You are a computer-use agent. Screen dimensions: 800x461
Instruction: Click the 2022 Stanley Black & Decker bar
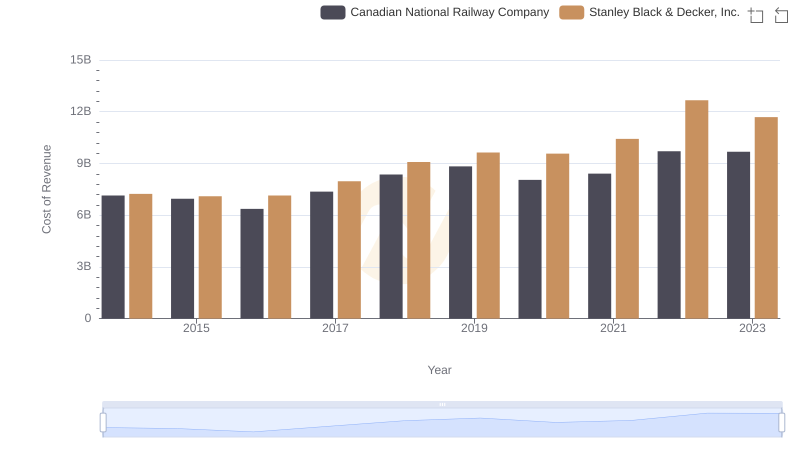(696, 209)
